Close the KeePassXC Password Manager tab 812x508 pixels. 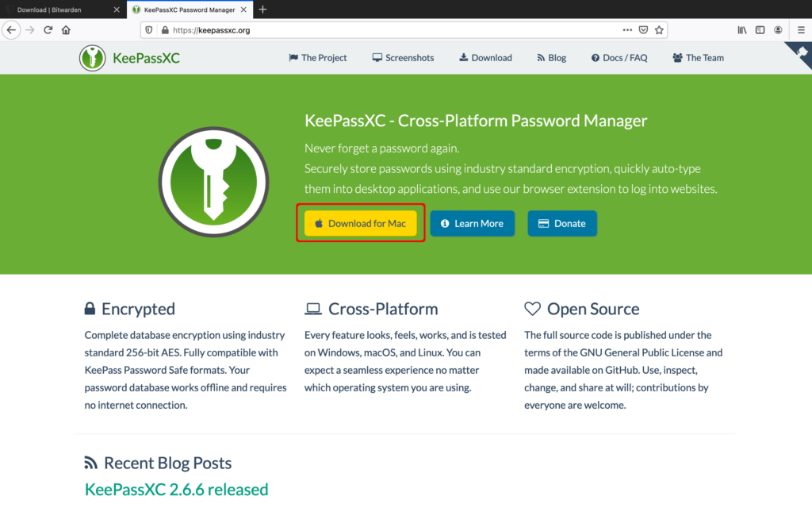coord(243,10)
